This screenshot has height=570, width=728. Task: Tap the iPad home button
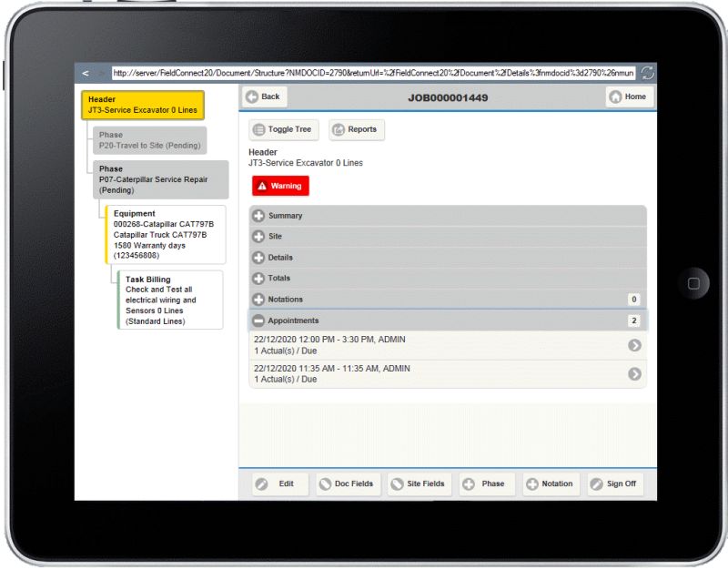pyautogui.click(x=693, y=283)
